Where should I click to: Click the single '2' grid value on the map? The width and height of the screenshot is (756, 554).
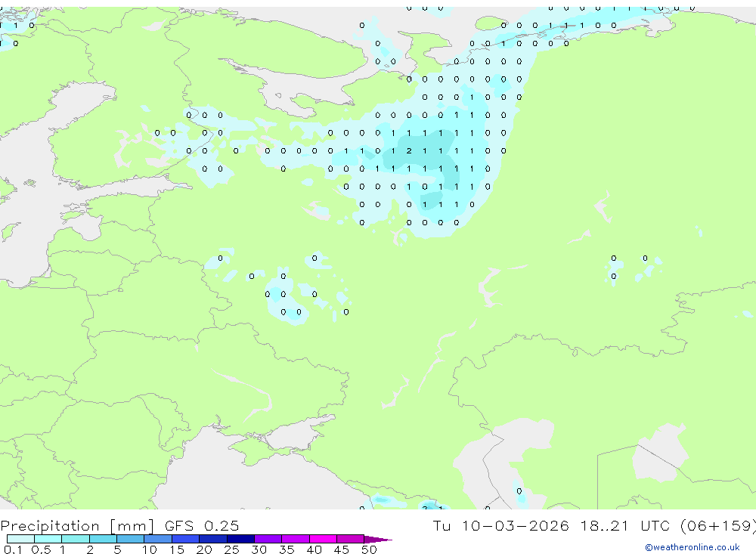(409, 151)
